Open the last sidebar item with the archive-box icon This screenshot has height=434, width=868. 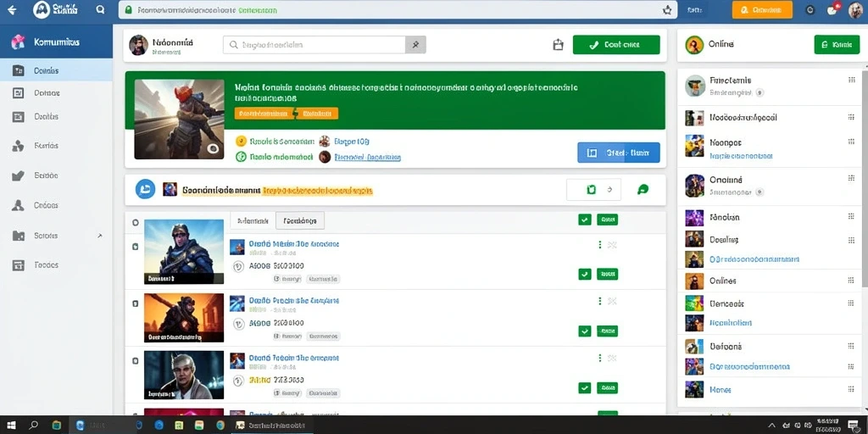[x=56, y=265]
